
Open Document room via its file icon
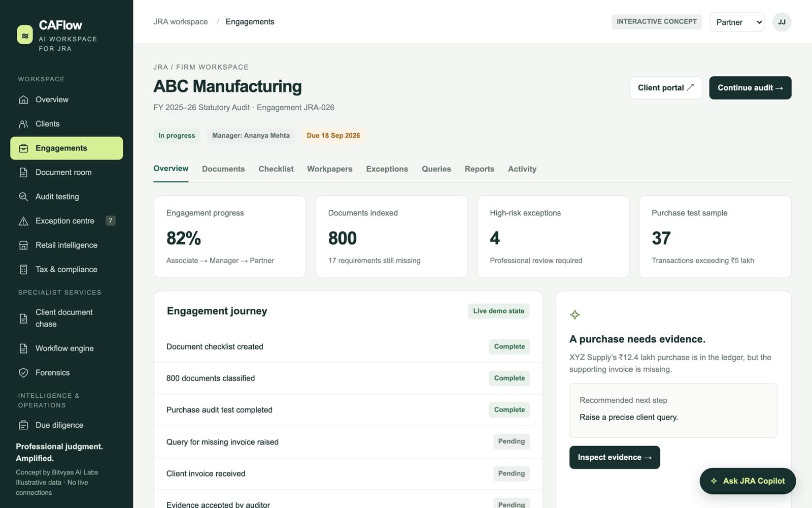[23, 173]
